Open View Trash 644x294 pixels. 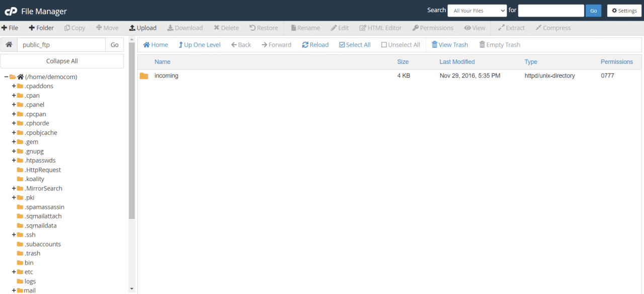[449, 44]
